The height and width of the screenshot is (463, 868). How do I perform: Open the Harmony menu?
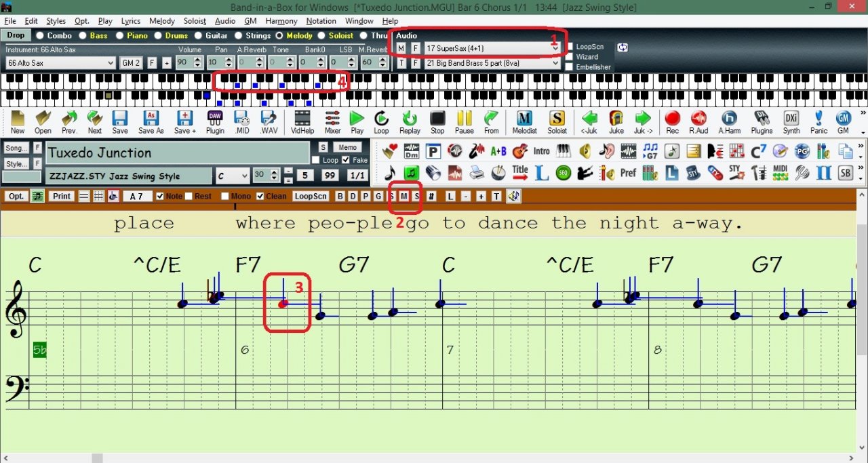click(x=281, y=21)
